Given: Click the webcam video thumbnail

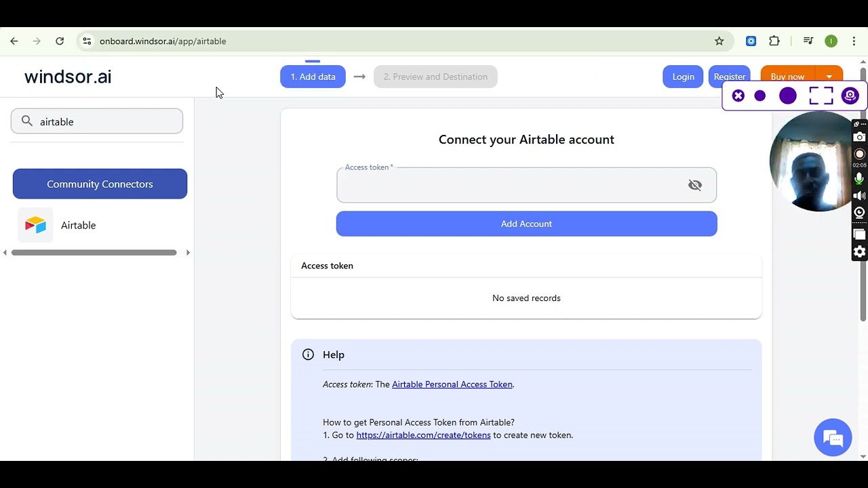Looking at the screenshot, I should click(x=811, y=161).
